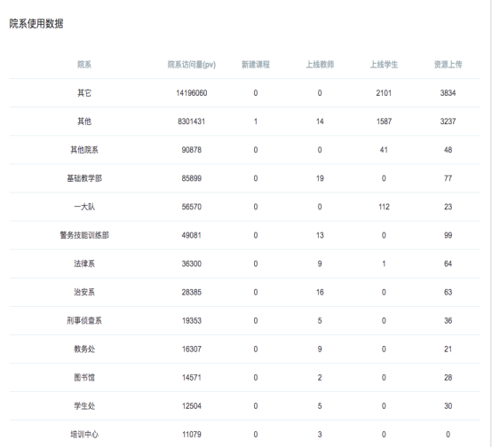
Task: Click the 14196060 page view value
Action: pyautogui.click(x=192, y=93)
